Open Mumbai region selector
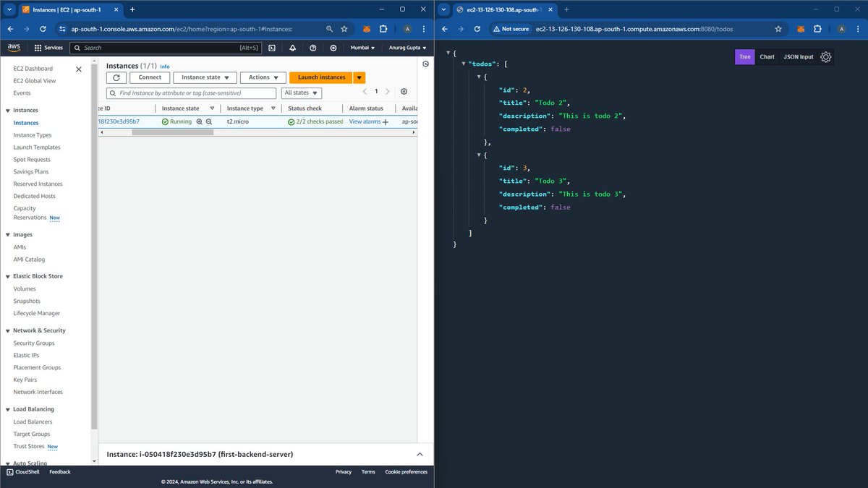868x488 pixels. pos(363,48)
